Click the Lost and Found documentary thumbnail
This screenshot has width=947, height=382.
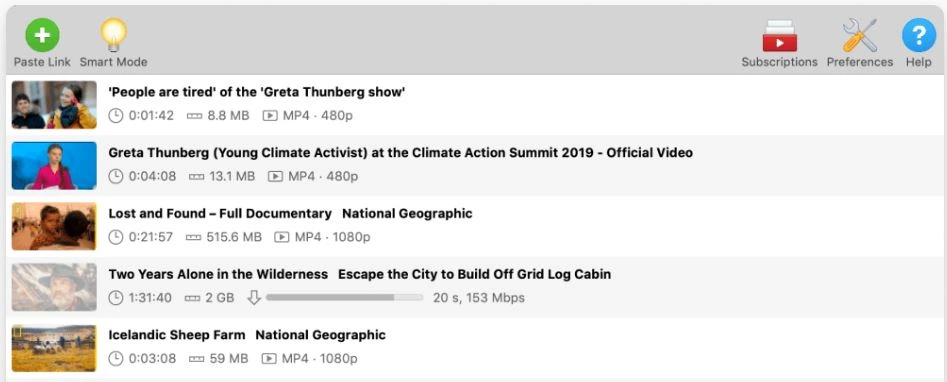[54, 226]
